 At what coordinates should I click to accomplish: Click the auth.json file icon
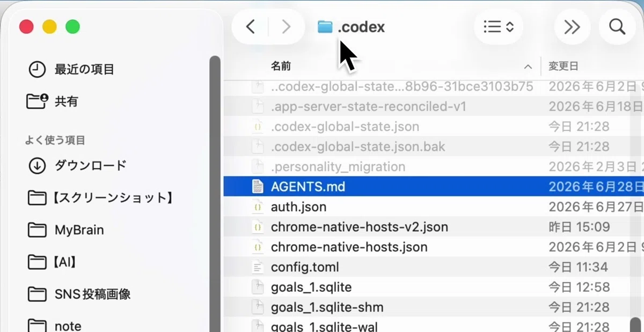pos(258,206)
